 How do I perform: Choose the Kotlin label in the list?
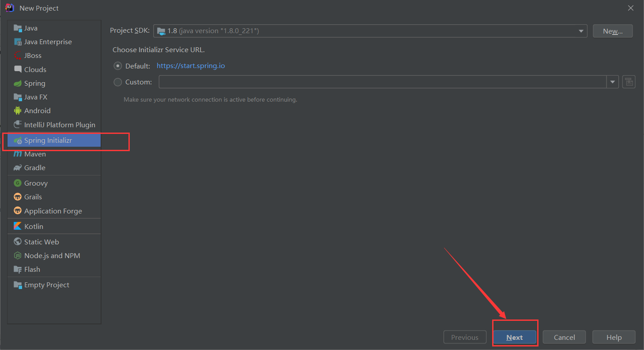(x=34, y=226)
